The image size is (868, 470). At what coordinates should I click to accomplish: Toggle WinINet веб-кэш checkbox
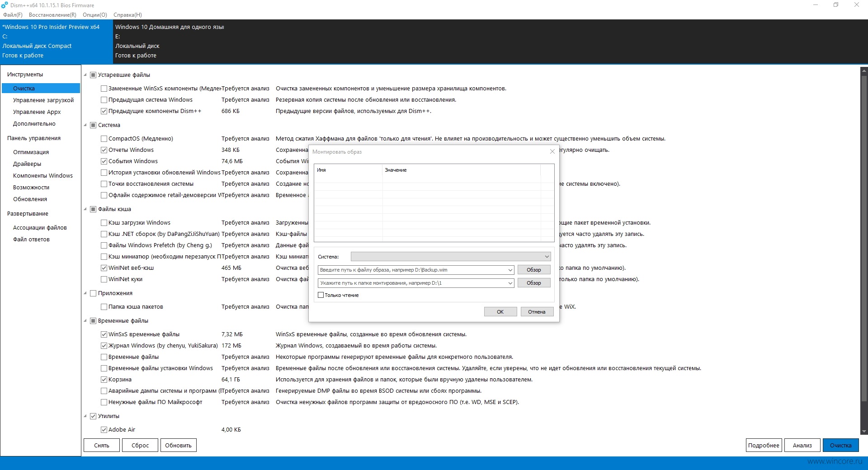104,268
